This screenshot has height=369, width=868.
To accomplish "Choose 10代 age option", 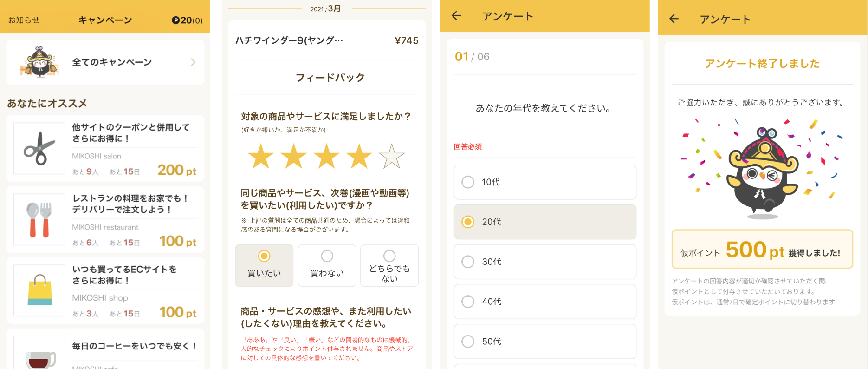I will point(545,182).
